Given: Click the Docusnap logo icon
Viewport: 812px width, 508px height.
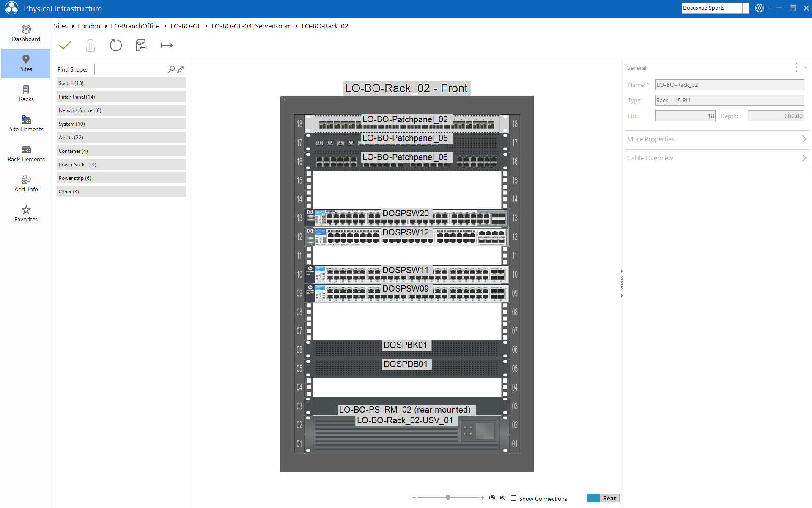Looking at the screenshot, I should click(x=11, y=8).
